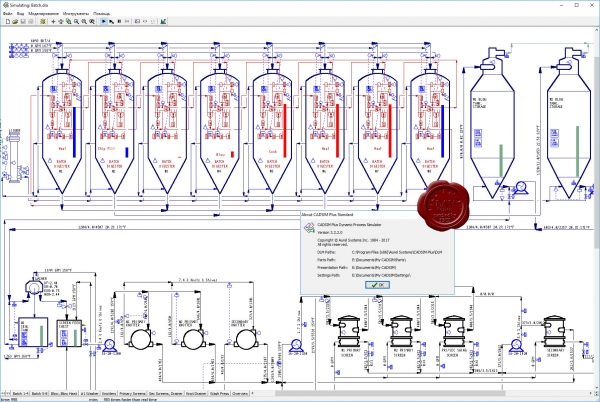
Task: Open the Файл menu
Action: (x=8, y=14)
